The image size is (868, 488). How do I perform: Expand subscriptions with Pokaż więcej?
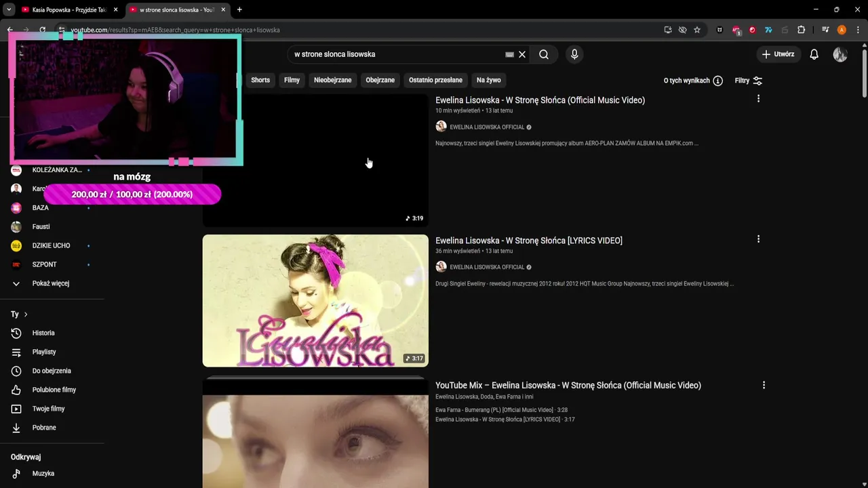click(51, 283)
